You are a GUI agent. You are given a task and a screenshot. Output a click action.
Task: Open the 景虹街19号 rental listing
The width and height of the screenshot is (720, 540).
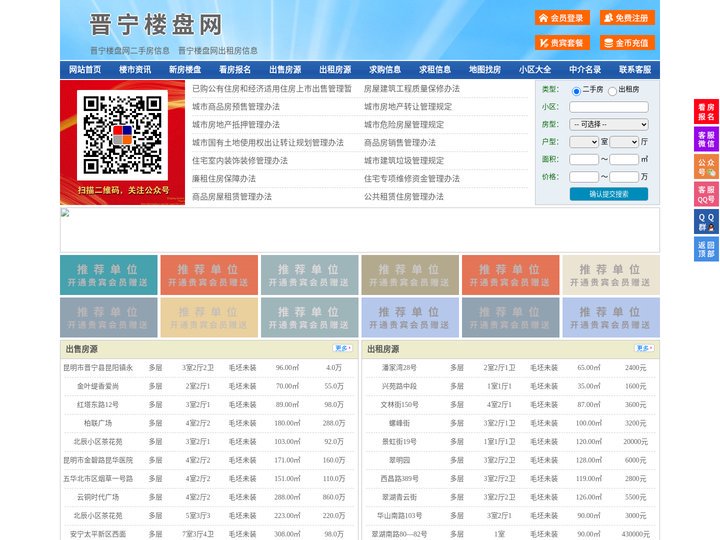tap(399, 441)
